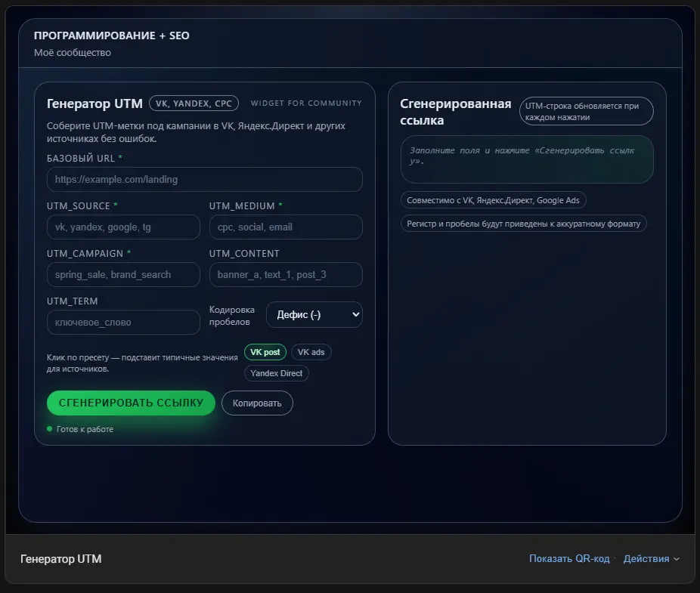
Task: Click the UTM_TERM keyword field
Action: pos(123,323)
